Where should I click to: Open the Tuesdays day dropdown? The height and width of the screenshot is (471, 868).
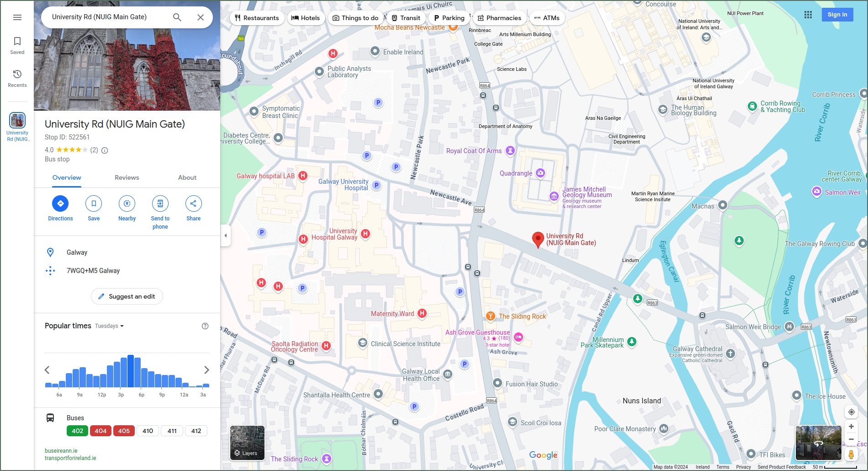pyautogui.click(x=110, y=326)
